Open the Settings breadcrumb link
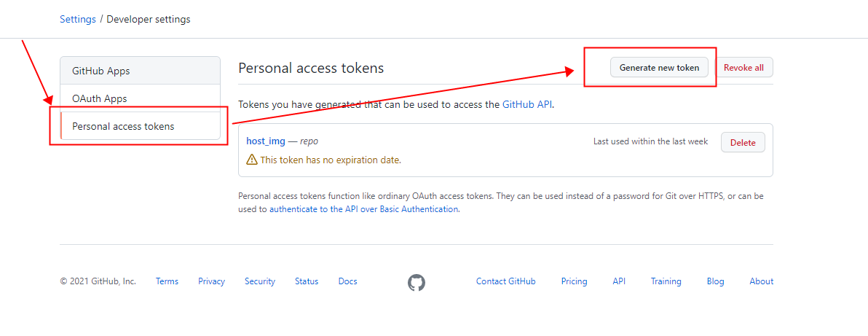 pyautogui.click(x=77, y=19)
